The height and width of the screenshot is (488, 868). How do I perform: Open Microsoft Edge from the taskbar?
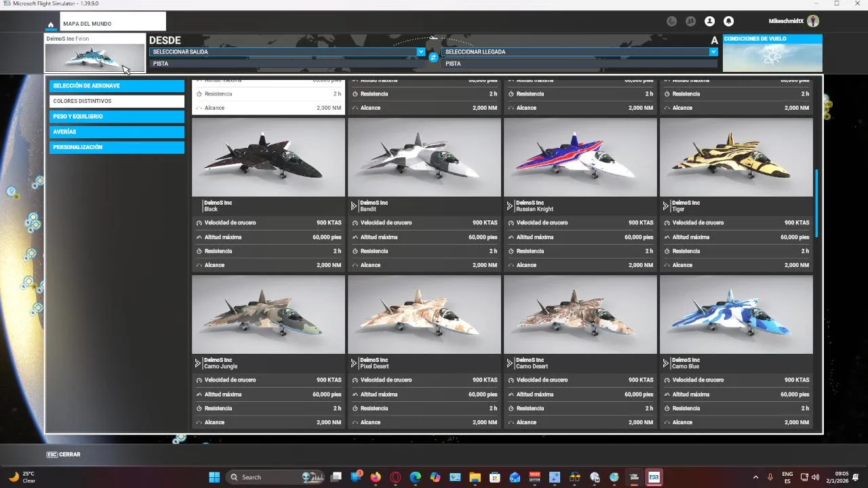[x=415, y=477]
